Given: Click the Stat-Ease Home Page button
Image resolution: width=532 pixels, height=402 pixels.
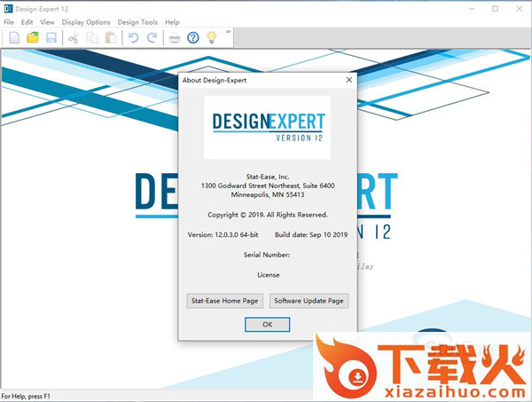Looking at the screenshot, I should click(225, 301).
